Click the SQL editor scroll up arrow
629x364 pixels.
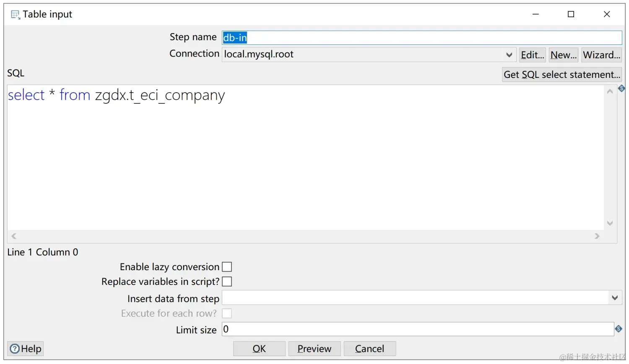(x=610, y=91)
